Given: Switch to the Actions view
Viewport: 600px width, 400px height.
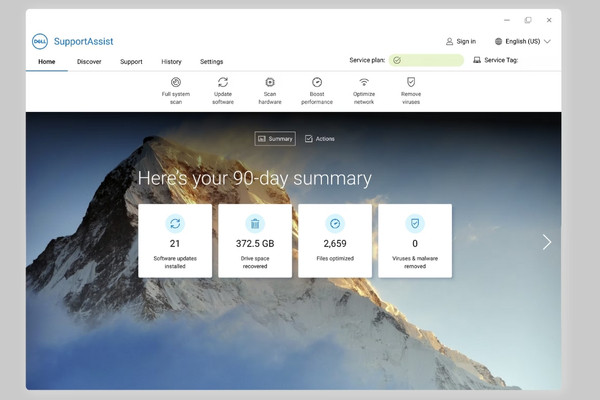Looking at the screenshot, I should point(320,139).
